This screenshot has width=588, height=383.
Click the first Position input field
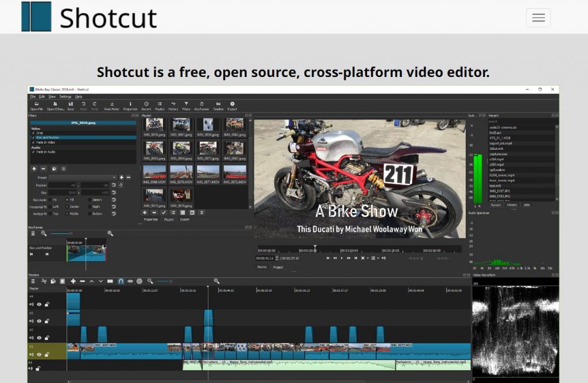(63, 185)
